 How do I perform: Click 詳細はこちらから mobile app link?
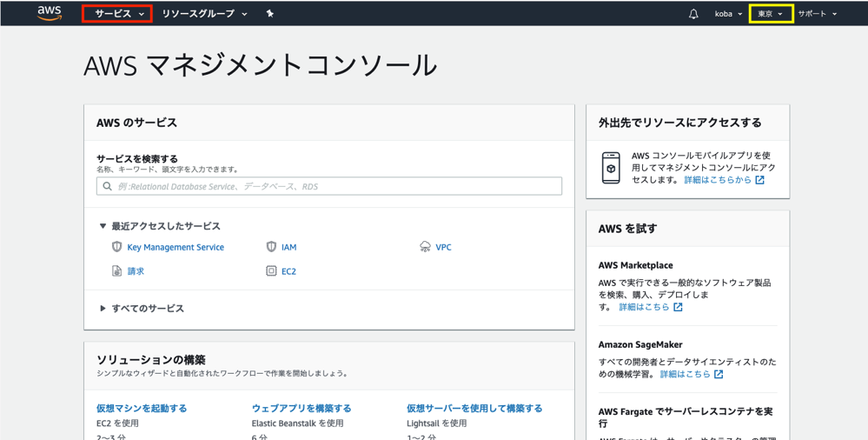click(x=718, y=180)
